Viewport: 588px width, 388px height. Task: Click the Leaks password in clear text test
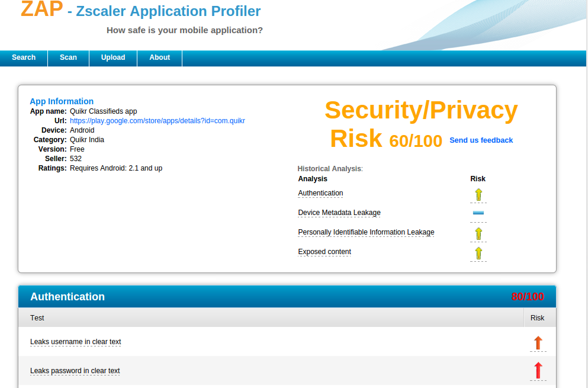pos(75,371)
